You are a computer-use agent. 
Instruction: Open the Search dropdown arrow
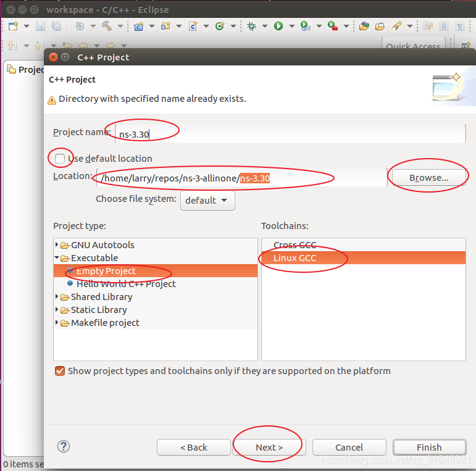[x=410, y=27]
